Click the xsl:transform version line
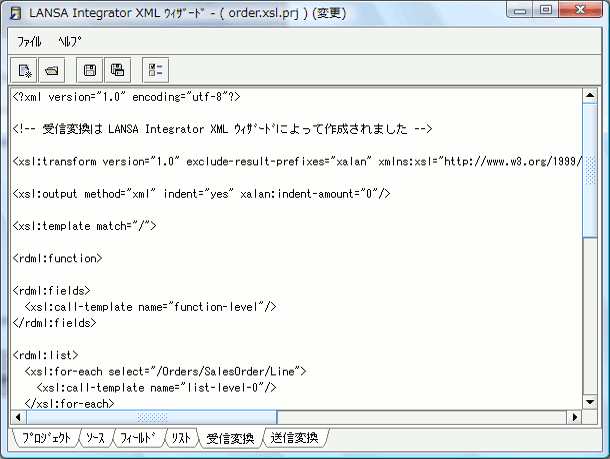 (x=297, y=161)
